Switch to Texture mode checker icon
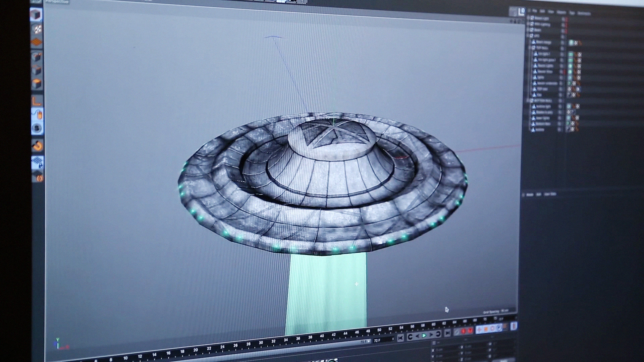The height and width of the screenshot is (362, 644). pos(37,29)
